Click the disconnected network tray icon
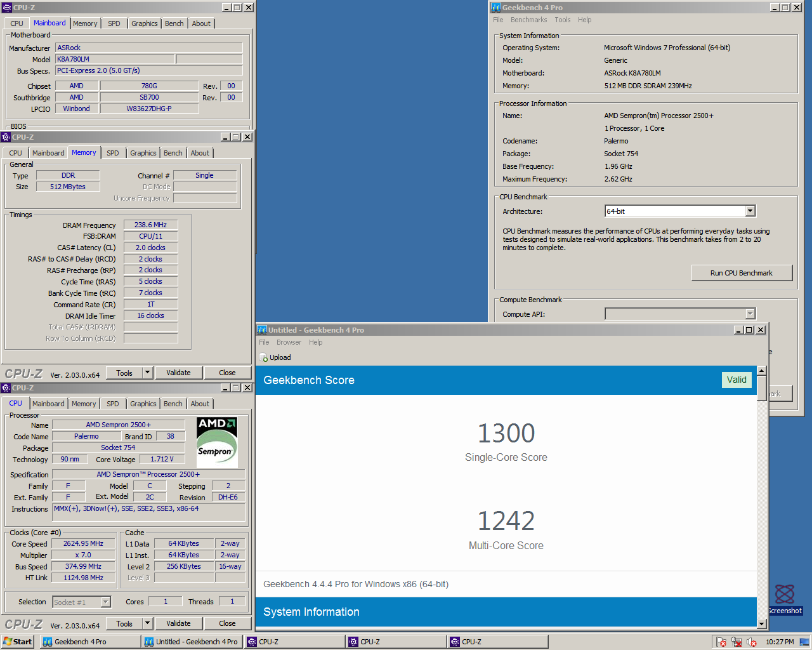Viewport: 812px width, 650px height. pyautogui.click(x=737, y=642)
